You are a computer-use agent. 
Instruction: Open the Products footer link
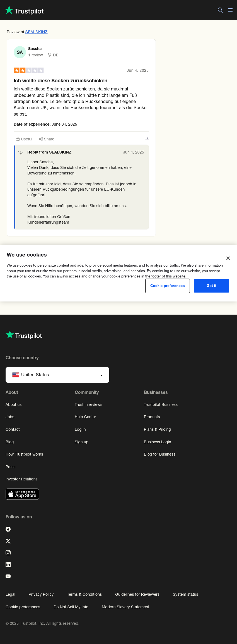(x=152, y=417)
